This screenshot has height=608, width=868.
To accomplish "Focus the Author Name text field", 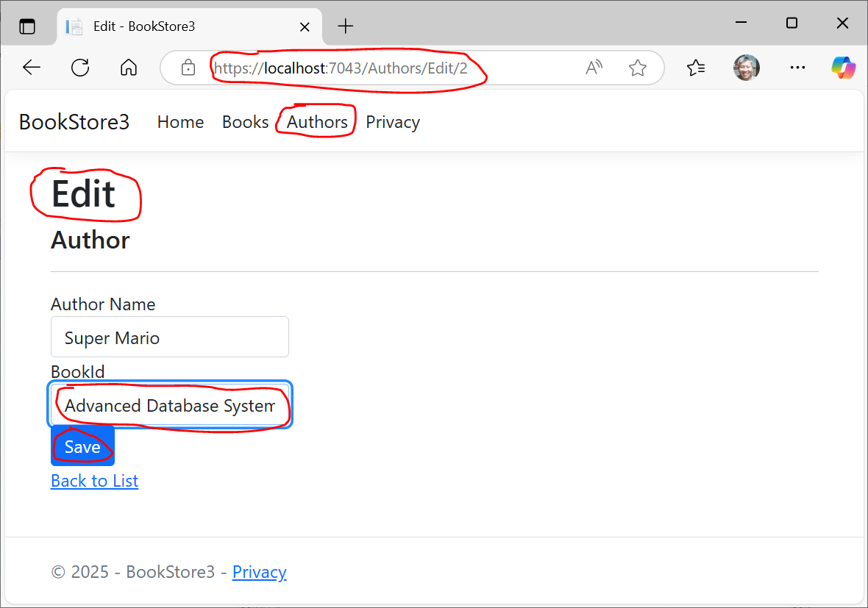I will [x=170, y=337].
